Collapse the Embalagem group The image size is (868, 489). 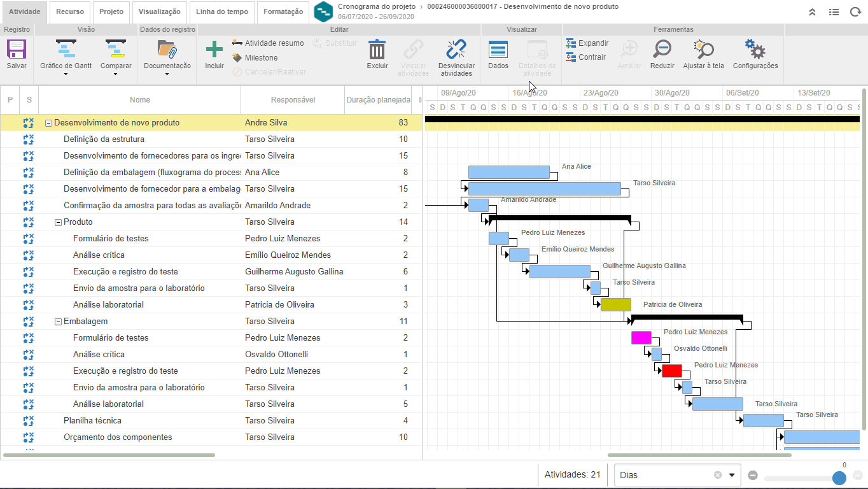tap(59, 322)
